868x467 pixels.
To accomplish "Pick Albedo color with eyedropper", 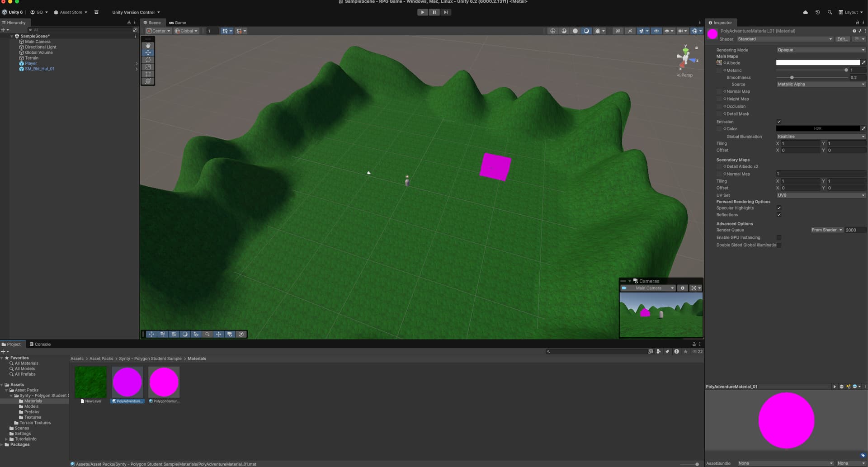I will (863, 62).
